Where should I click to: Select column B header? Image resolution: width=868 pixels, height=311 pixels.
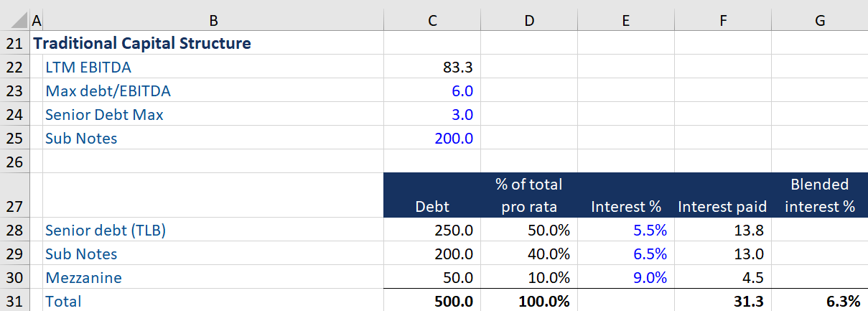pos(213,21)
